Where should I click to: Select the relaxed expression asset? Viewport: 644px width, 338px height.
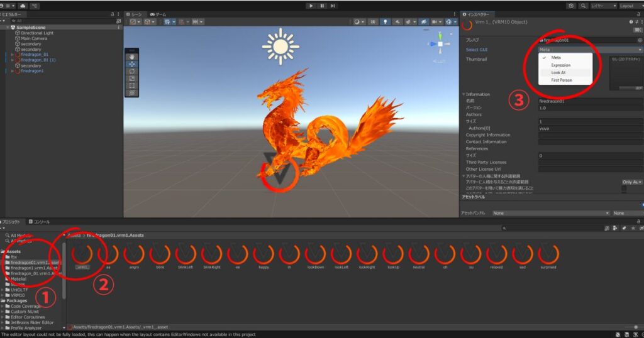click(x=497, y=256)
